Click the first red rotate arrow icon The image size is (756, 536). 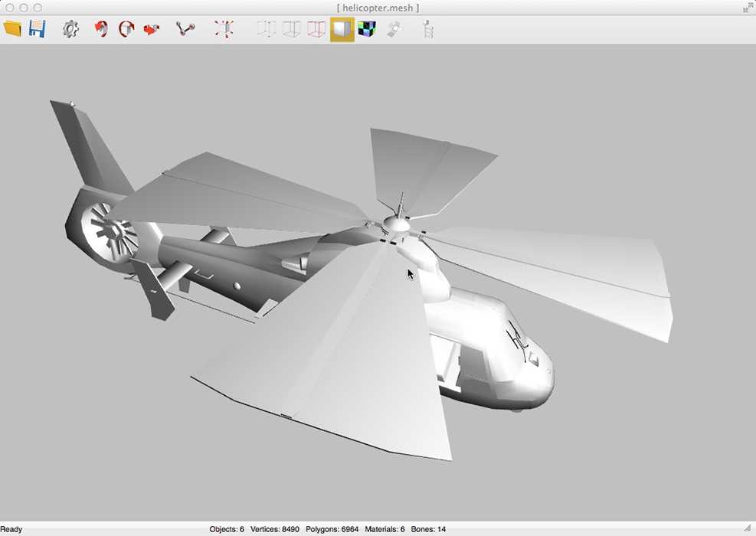click(x=100, y=30)
